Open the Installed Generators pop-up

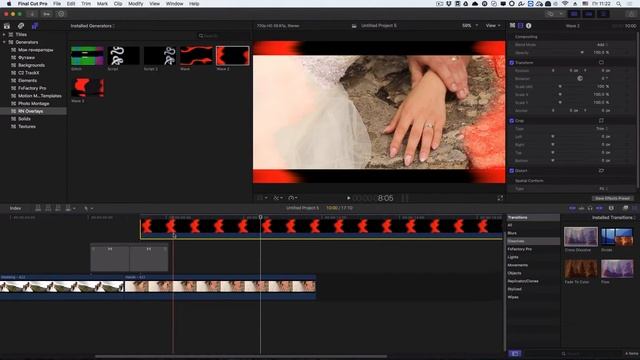92,26
